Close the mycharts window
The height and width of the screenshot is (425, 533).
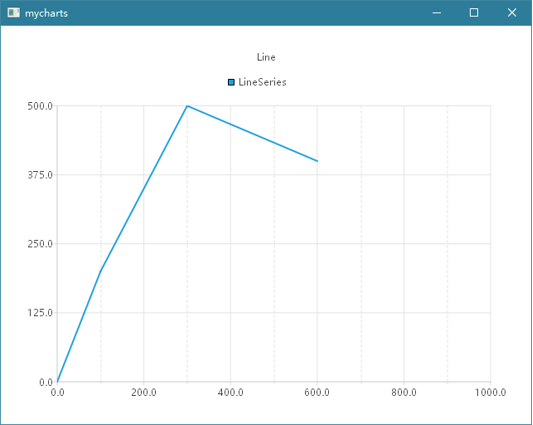[x=512, y=13]
